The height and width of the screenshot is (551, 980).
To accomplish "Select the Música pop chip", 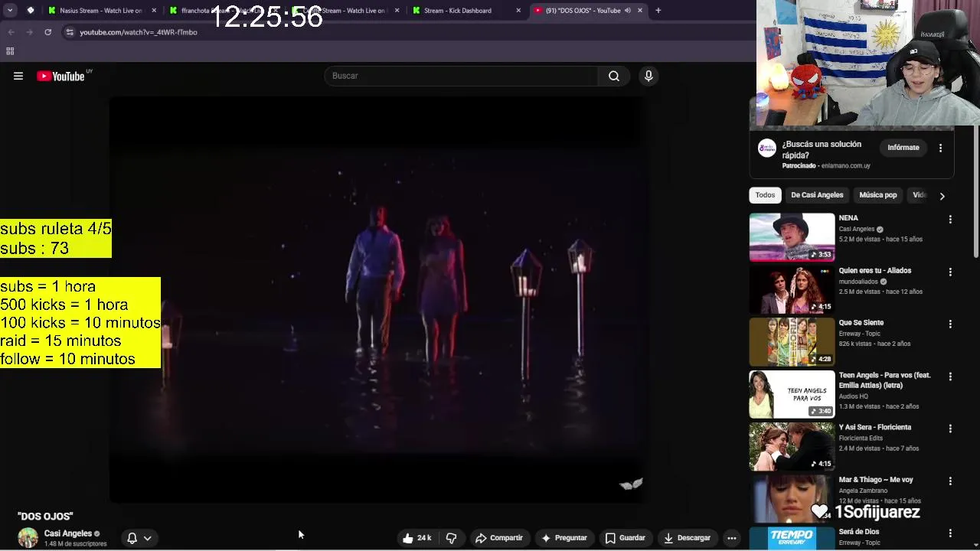I will (878, 195).
